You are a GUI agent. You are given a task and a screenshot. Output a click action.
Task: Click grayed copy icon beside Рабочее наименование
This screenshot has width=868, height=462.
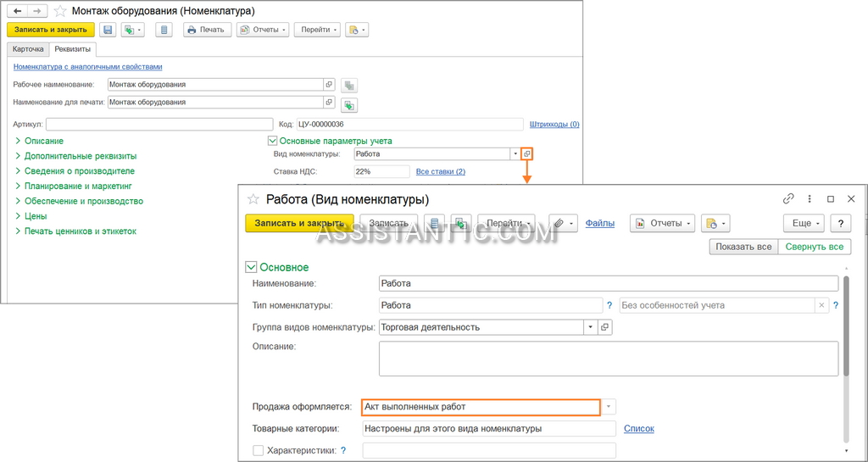point(349,86)
